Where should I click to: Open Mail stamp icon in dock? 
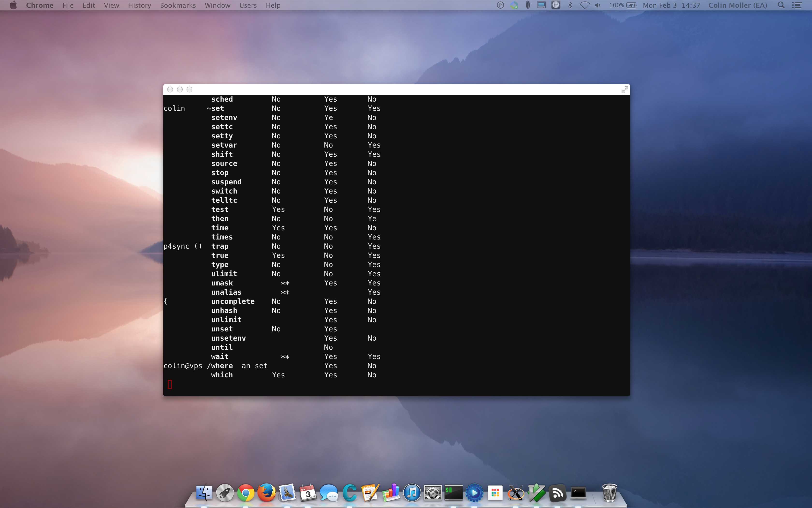click(287, 493)
